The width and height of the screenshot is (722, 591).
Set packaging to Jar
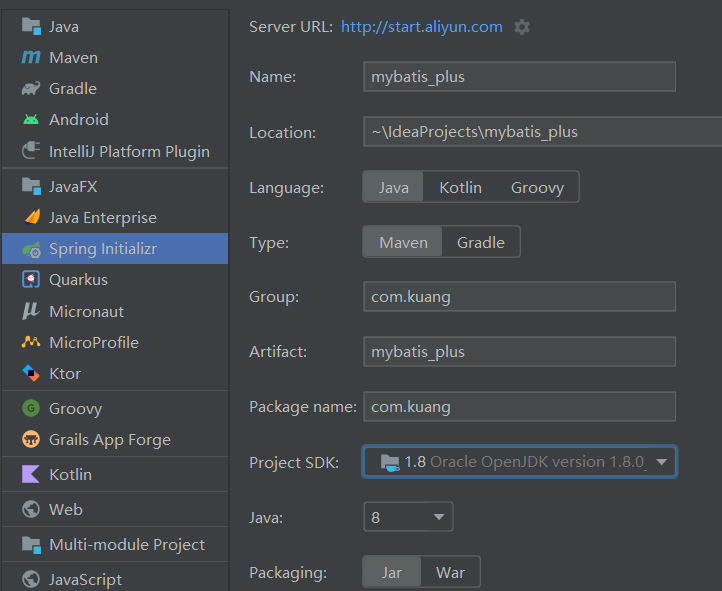(x=392, y=573)
